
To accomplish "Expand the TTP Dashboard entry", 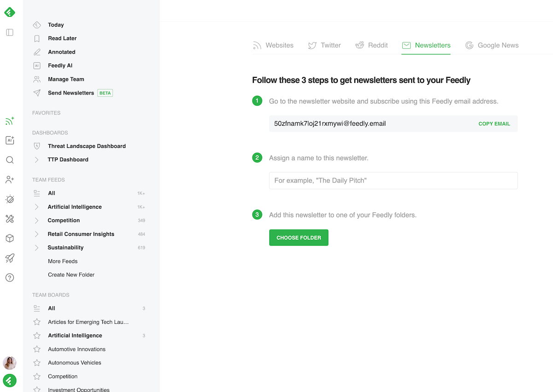I will (37, 159).
